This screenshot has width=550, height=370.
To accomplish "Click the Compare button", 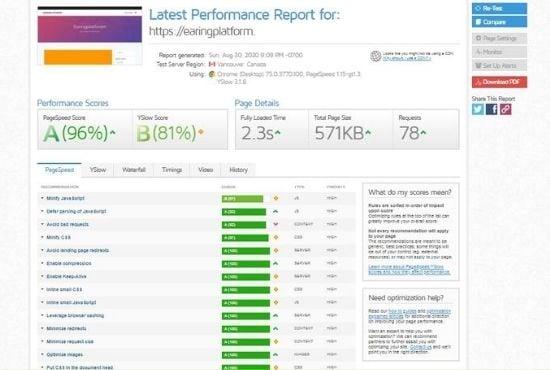I will click(x=499, y=22).
